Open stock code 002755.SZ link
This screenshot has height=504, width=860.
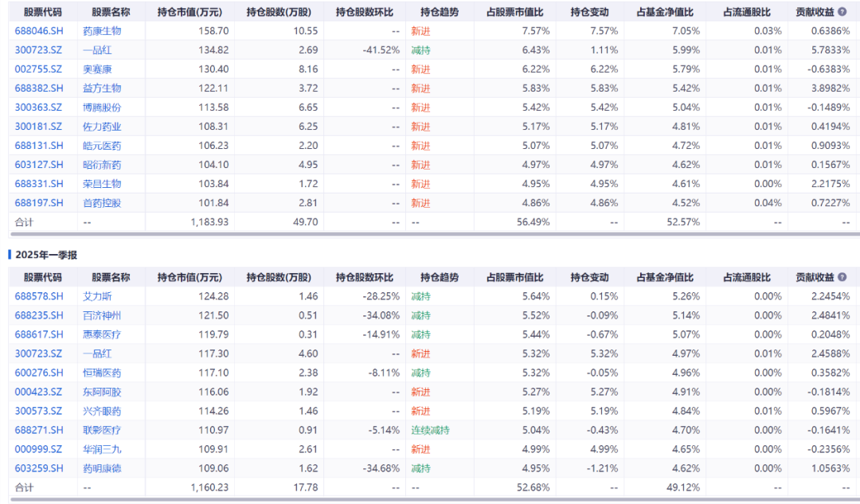38,69
